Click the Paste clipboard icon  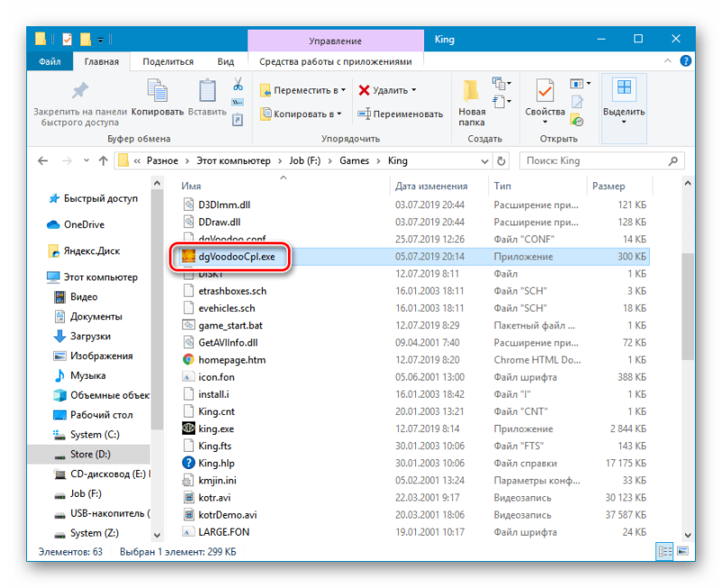[x=208, y=90]
